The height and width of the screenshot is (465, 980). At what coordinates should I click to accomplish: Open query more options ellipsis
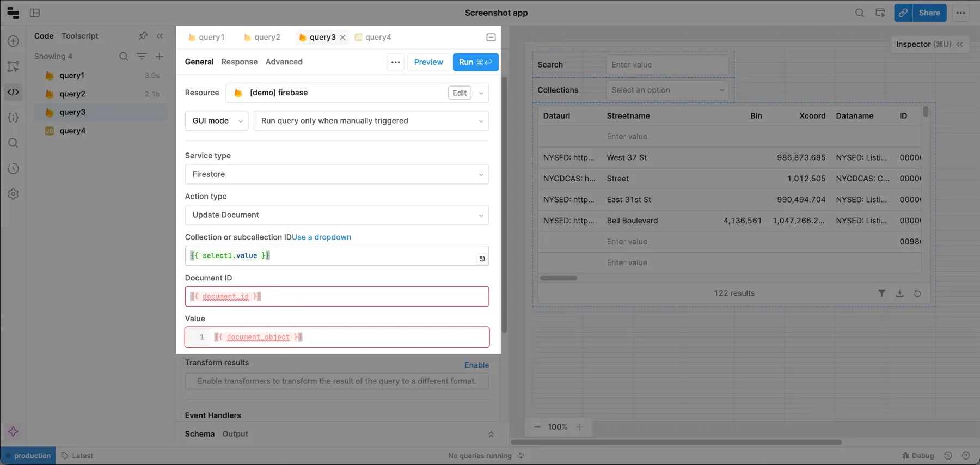tap(396, 62)
